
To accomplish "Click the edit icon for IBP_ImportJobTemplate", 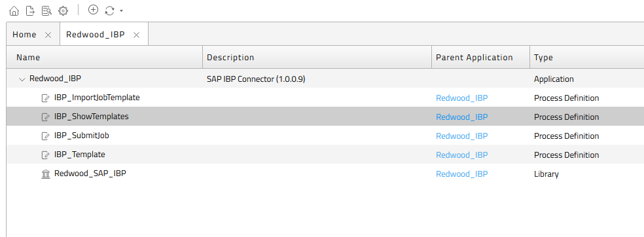I will (x=46, y=98).
